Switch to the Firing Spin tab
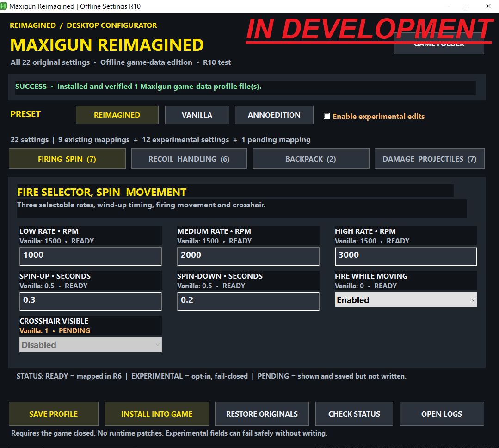 tap(67, 159)
